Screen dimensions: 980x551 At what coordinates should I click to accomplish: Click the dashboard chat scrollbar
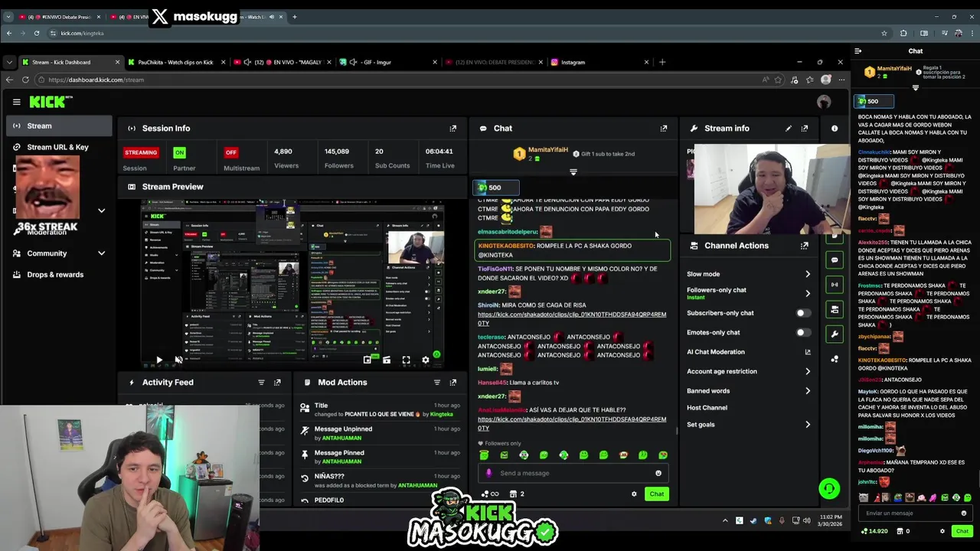coord(676,431)
